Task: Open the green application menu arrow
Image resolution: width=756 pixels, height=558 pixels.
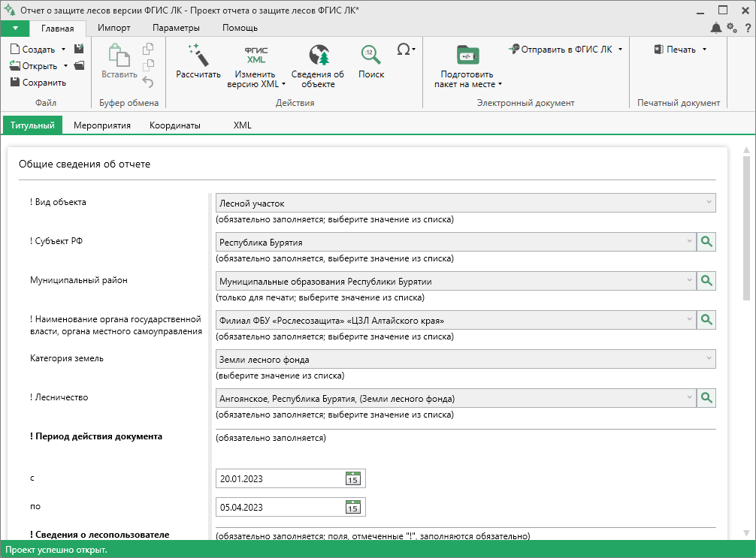Action: [x=15, y=29]
